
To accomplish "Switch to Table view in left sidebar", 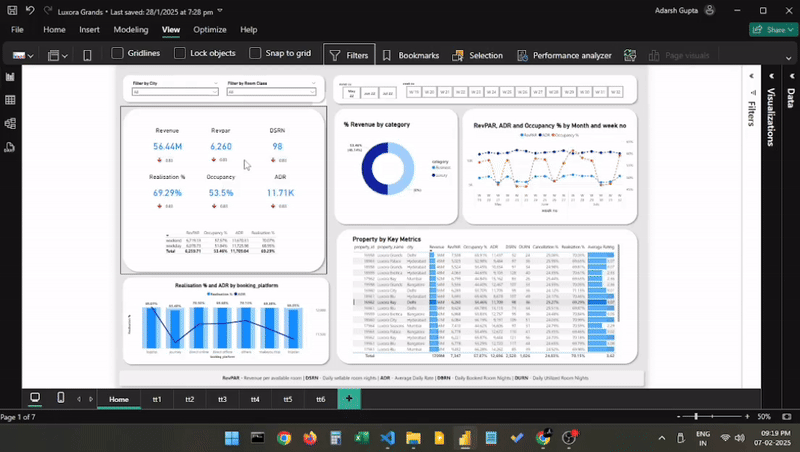I will point(10,100).
